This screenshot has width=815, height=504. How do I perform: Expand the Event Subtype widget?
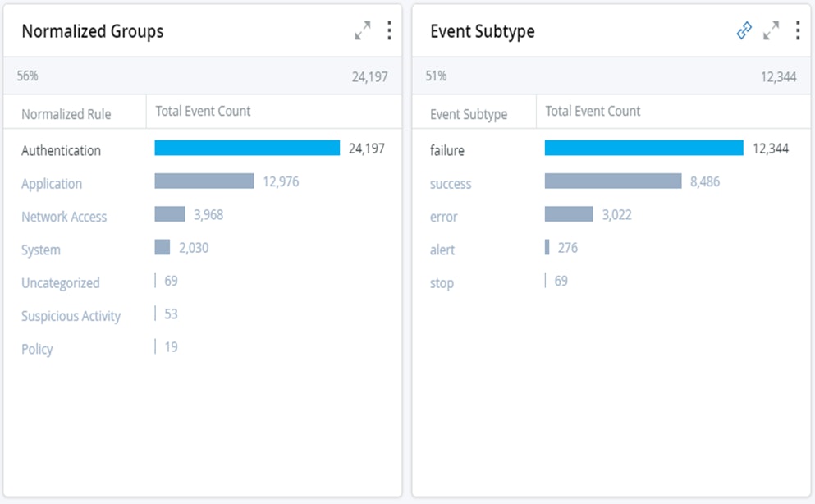coord(771,31)
